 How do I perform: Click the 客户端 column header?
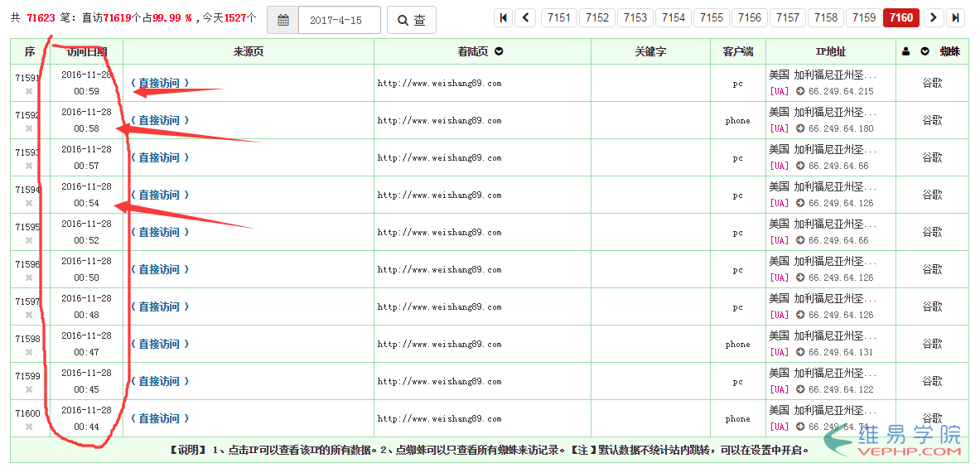[737, 52]
